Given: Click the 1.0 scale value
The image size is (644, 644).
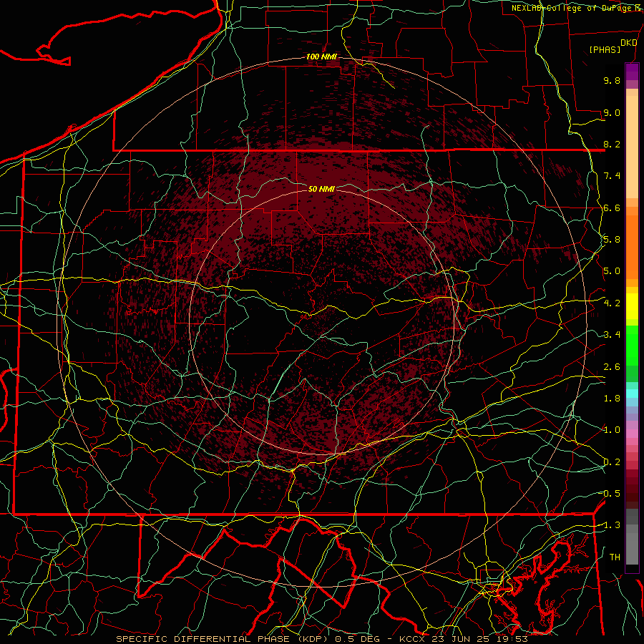Looking at the screenshot, I should click(x=612, y=430).
